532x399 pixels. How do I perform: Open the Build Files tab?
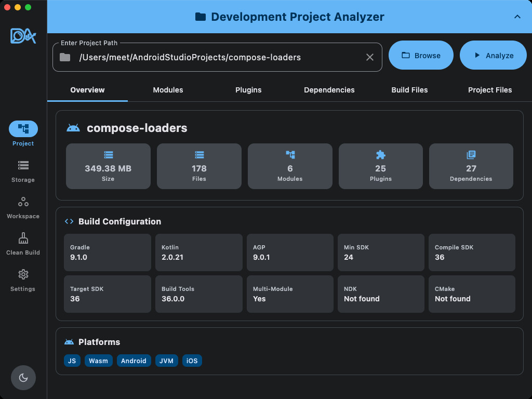(x=409, y=90)
